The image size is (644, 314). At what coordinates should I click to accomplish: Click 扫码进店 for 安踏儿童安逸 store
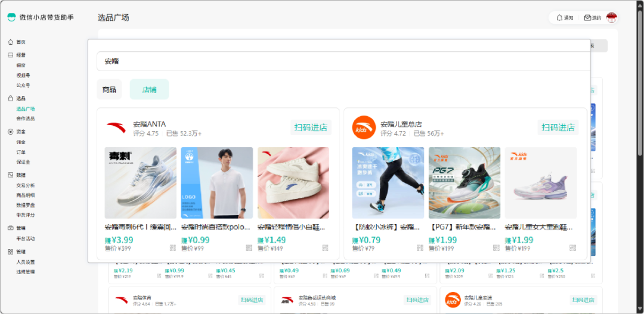pos(583,300)
